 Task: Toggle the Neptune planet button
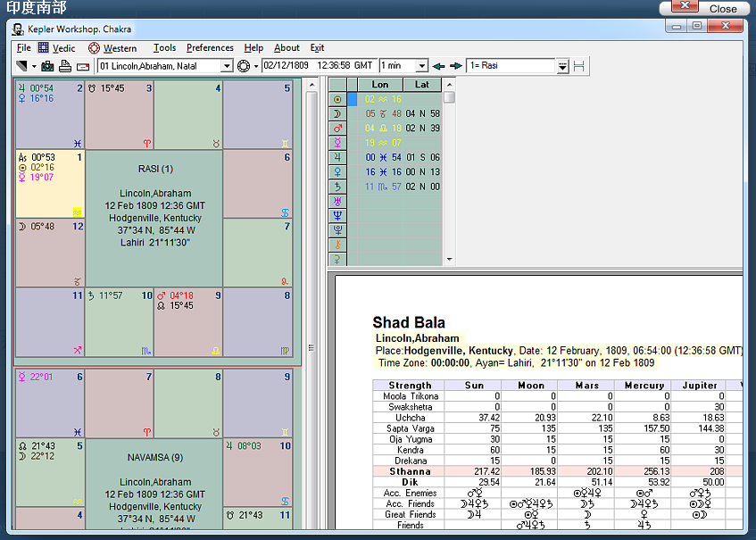[x=337, y=215]
